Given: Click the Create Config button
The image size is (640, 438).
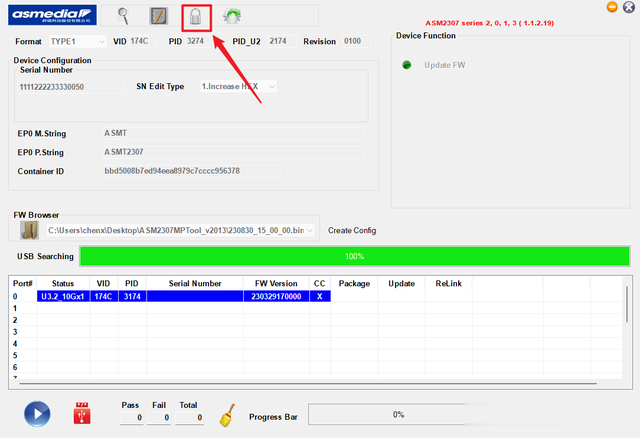Looking at the screenshot, I should 352,231.
